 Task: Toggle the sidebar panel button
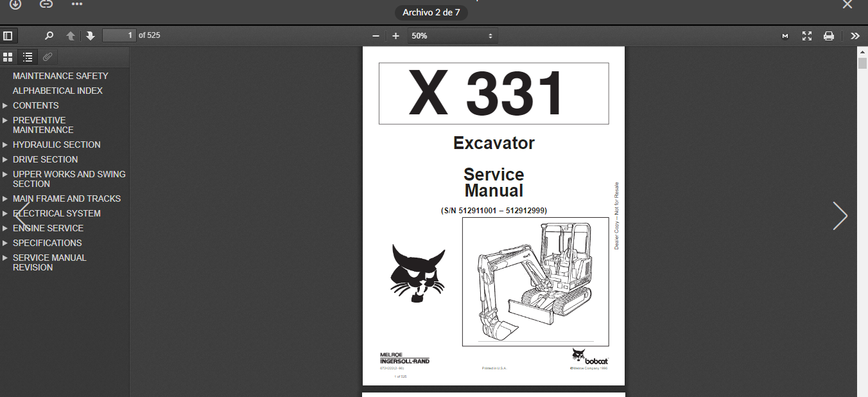[8, 36]
